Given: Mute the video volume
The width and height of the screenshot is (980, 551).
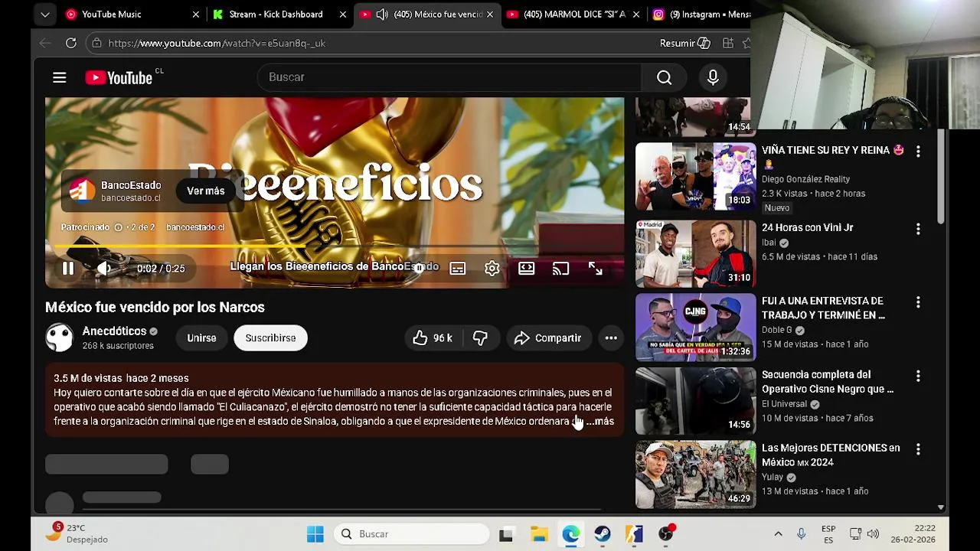Looking at the screenshot, I should [x=103, y=269].
